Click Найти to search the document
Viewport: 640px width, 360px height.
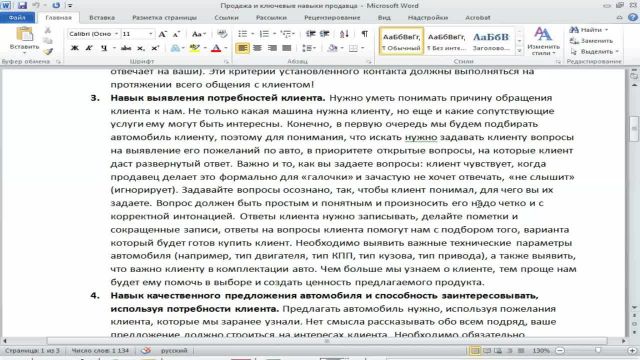click(589, 30)
